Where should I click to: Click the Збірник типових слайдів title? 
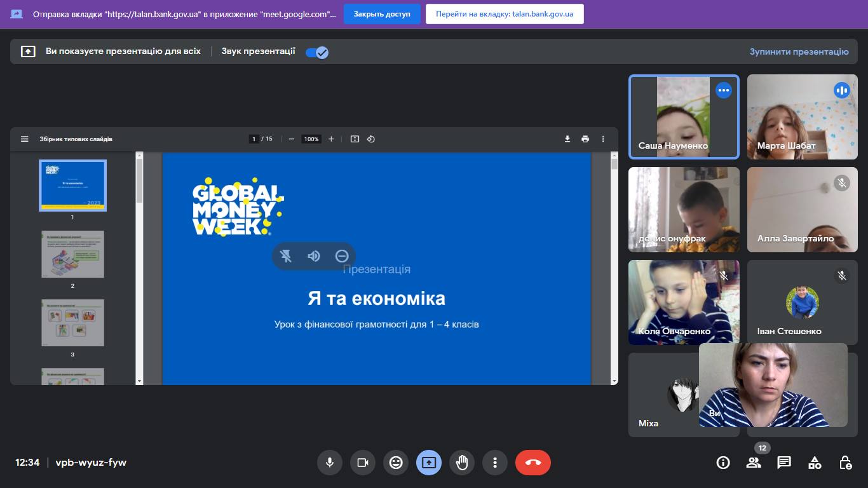[x=76, y=139]
